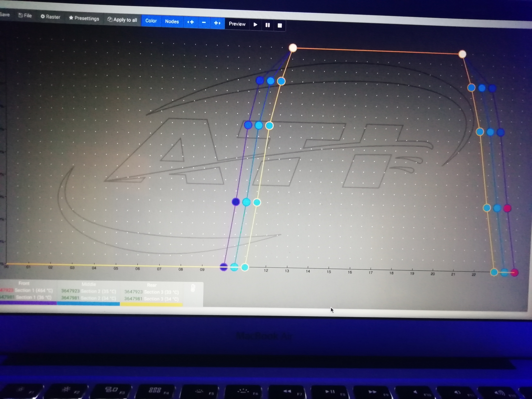Select the dark blue node on rising purple line, highest level
The image size is (532, 399).
click(x=260, y=80)
